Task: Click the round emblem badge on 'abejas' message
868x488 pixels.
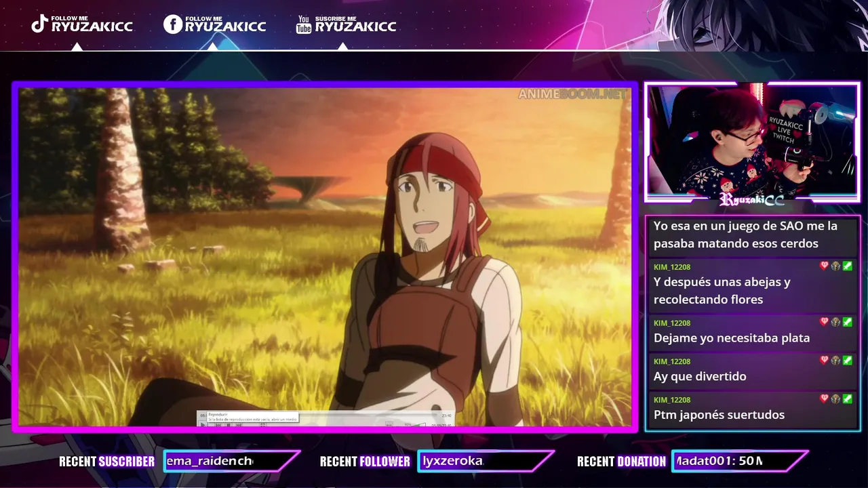Action: (x=836, y=266)
